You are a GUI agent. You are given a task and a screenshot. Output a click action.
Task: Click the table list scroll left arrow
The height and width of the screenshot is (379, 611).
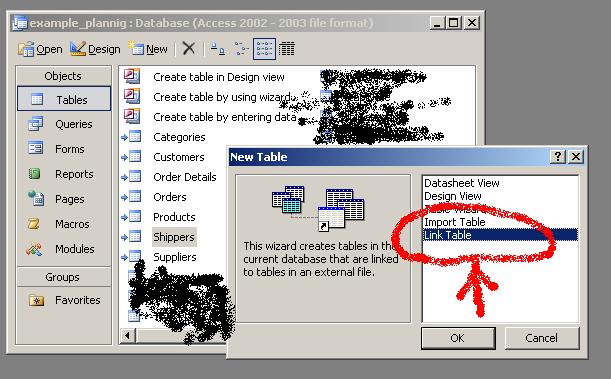(127, 335)
